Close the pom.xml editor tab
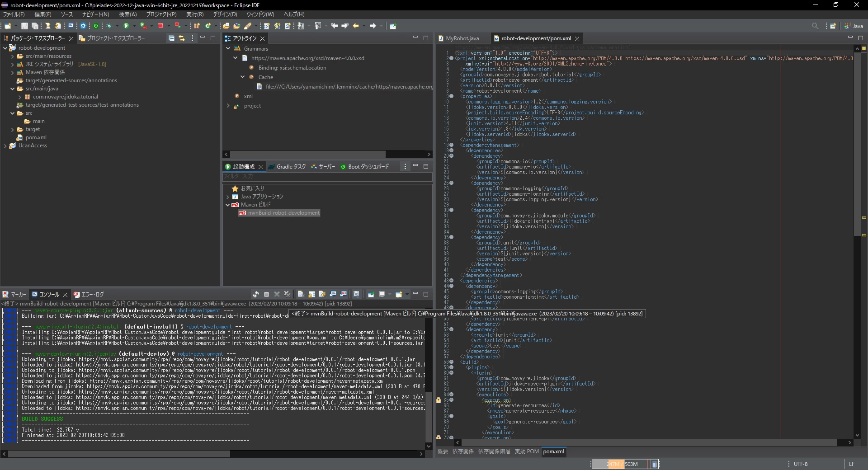This screenshot has width=868, height=470. click(x=577, y=38)
